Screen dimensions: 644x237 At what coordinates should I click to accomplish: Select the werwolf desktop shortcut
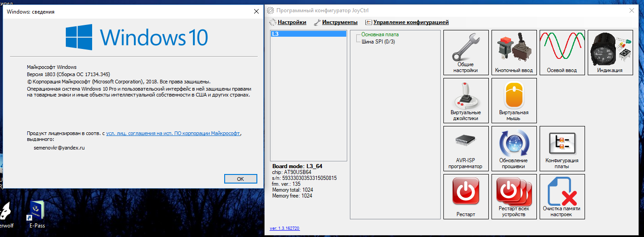click(5, 215)
